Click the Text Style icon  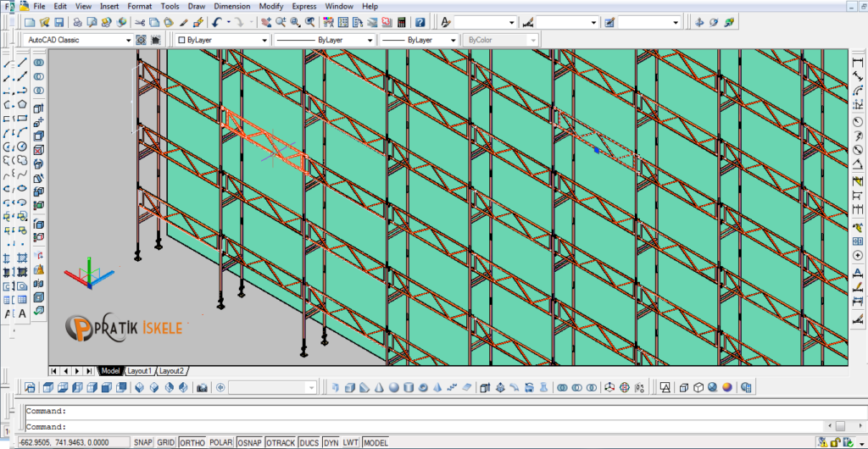(x=446, y=23)
